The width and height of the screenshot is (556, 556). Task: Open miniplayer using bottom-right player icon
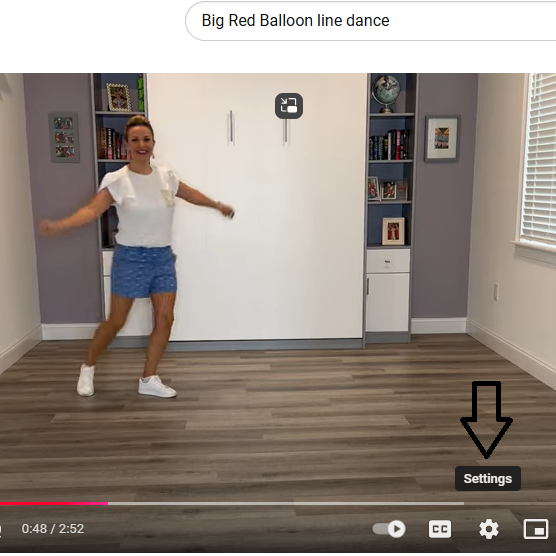pos(536,529)
